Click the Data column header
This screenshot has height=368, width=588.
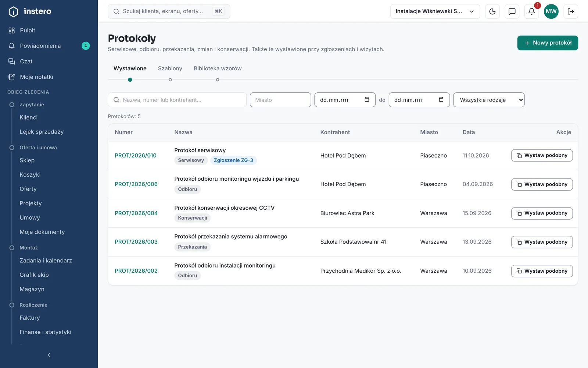[x=469, y=132]
